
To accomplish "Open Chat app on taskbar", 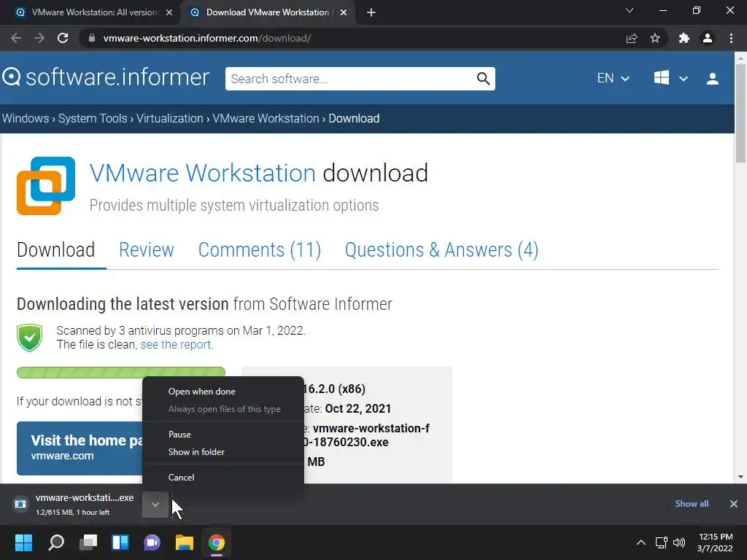I will pos(152,542).
